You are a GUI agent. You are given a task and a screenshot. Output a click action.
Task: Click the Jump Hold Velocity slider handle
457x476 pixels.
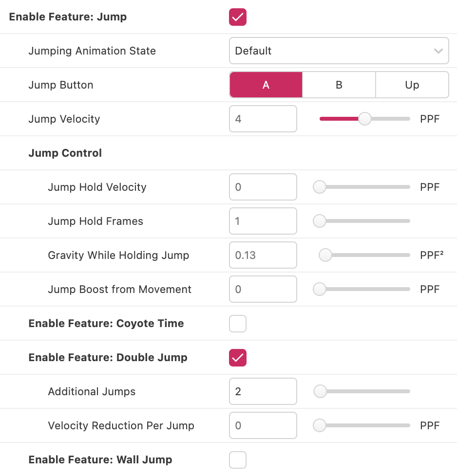pyautogui.click(x=320, y=187)
